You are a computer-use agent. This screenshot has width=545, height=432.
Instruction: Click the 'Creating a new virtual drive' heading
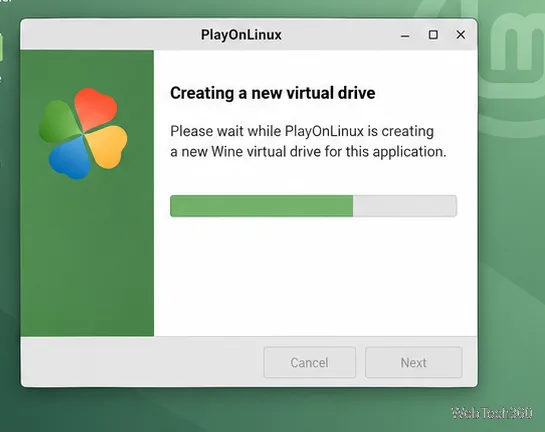point(273,93)
